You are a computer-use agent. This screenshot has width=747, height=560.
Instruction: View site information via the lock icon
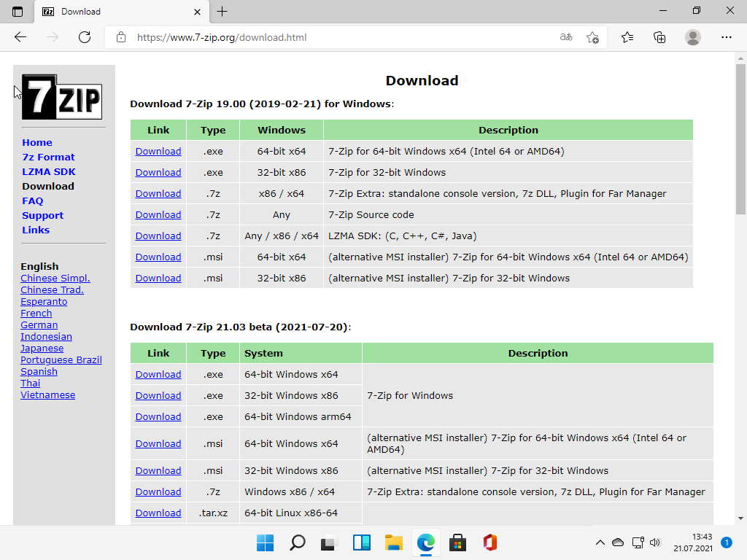click(x=121, y=37)
